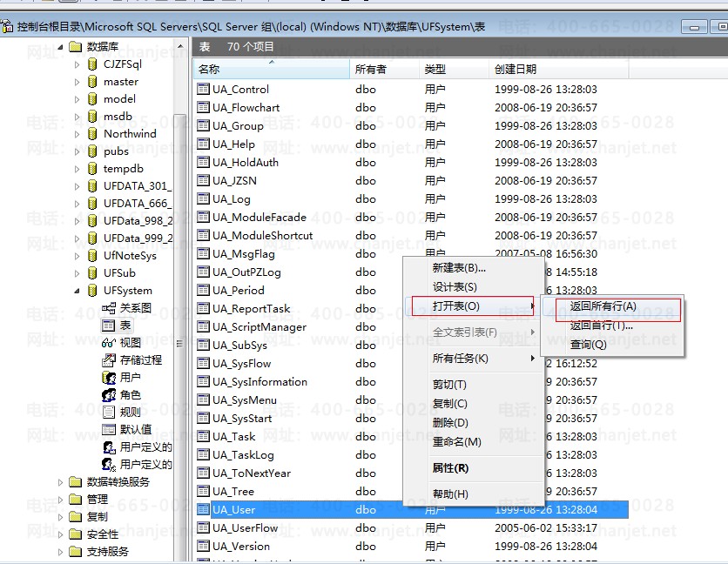Click the UA_SysMenu table icon
This screenshot has width=728, height=564.
[x=203, y=399]
